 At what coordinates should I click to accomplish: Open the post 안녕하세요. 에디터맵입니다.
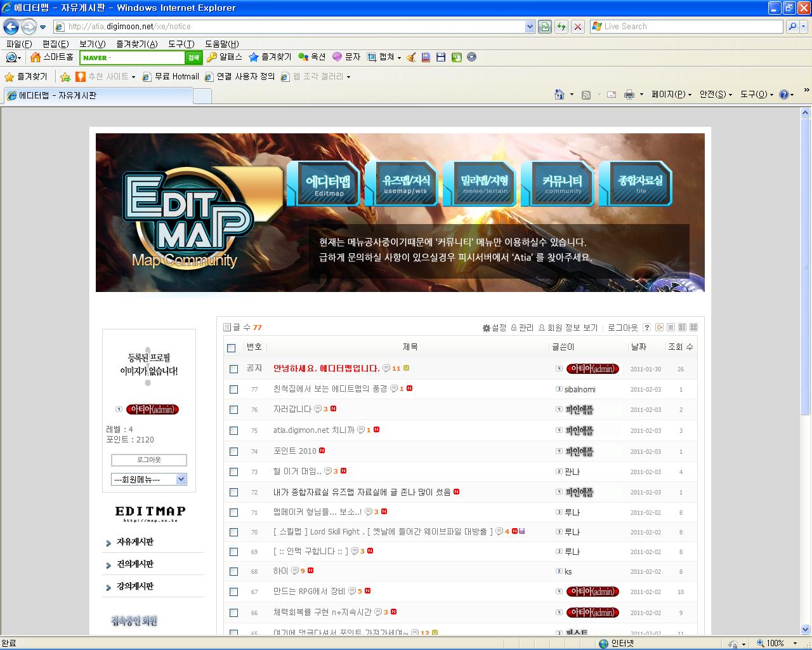326,368
